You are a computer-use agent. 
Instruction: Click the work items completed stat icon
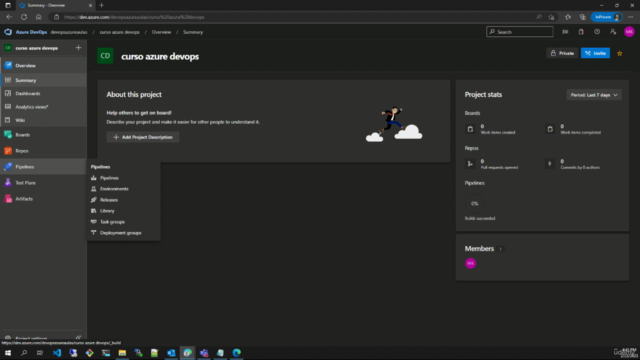[550, 129]
